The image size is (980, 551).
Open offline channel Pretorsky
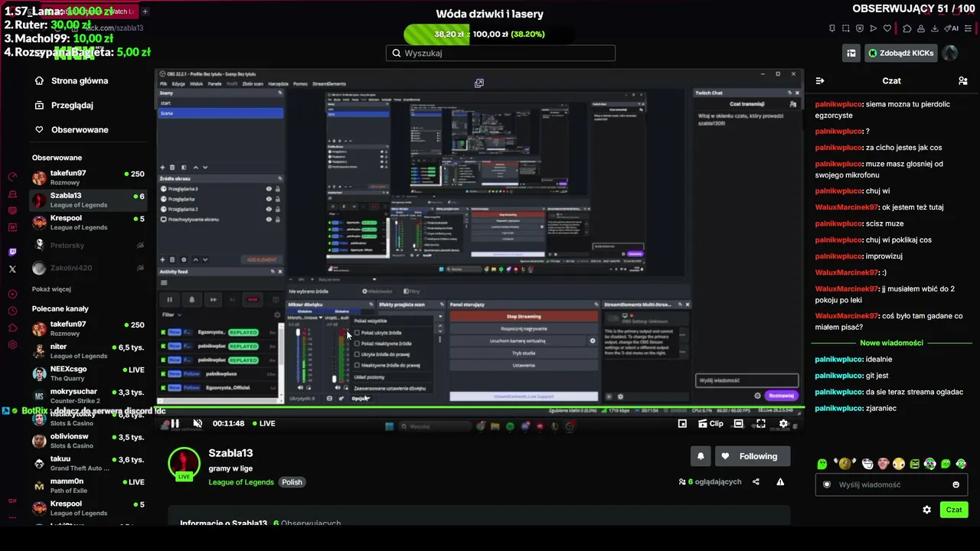click(x=87, y=246)
